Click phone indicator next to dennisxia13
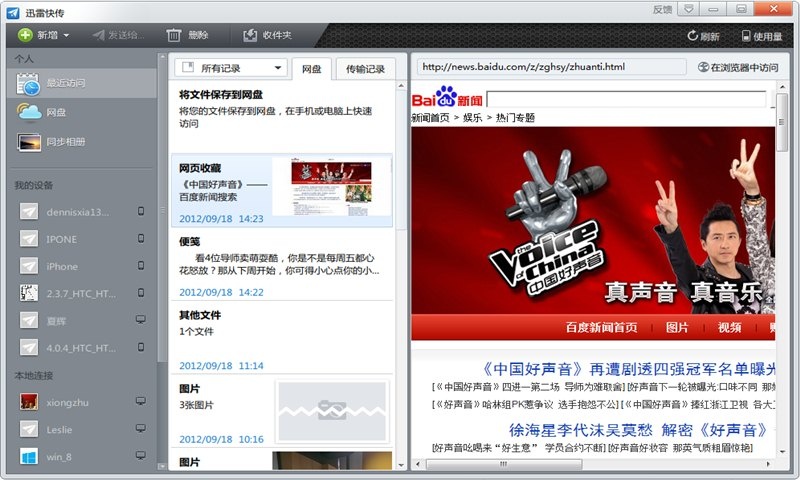Image resolution: width=800 pixels, height=480 pixels. coord(141,211)
